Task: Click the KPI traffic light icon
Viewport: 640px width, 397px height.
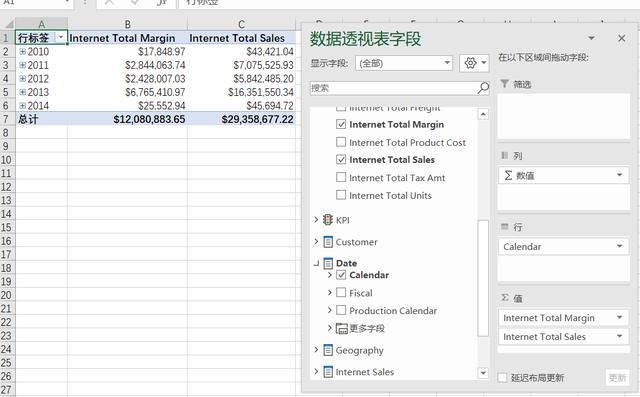Action: click(327, 220)
